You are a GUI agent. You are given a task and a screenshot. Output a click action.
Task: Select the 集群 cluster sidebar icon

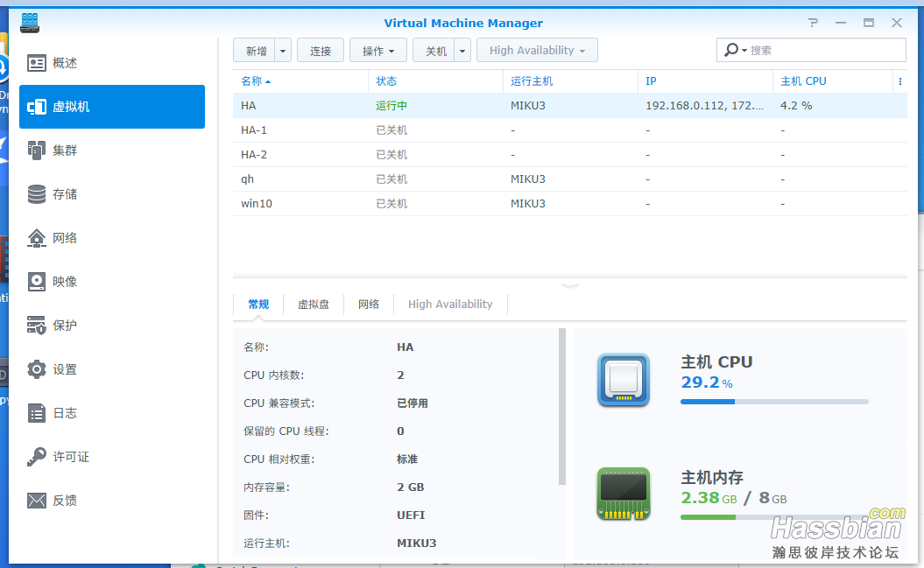pyautogui.click(x=37, y=151)
